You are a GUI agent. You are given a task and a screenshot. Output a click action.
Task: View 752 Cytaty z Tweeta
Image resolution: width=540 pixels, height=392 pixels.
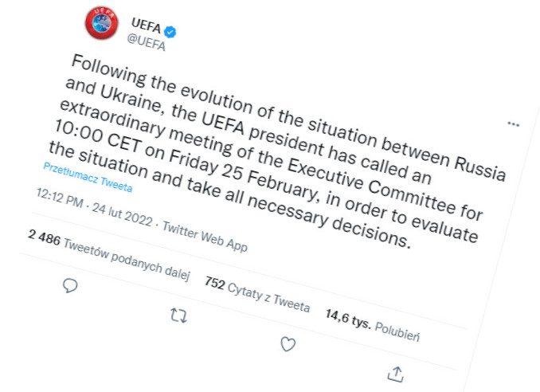tap(257, 295)
